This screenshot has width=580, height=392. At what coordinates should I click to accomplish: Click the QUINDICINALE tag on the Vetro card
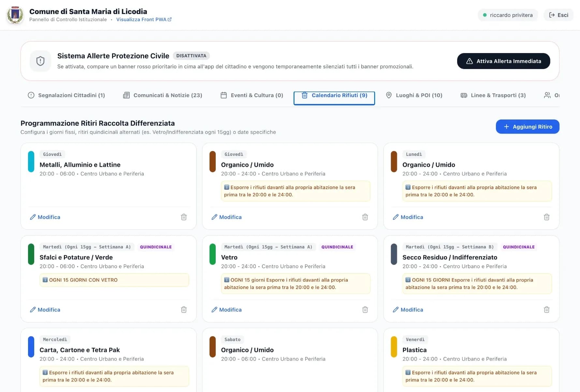point(337,247)
